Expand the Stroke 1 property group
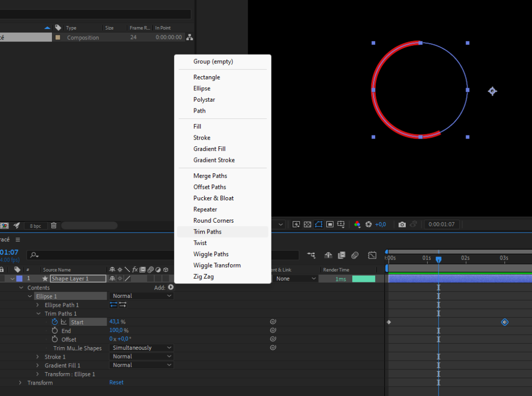This screenshot has height=396, width=532. 38,357
